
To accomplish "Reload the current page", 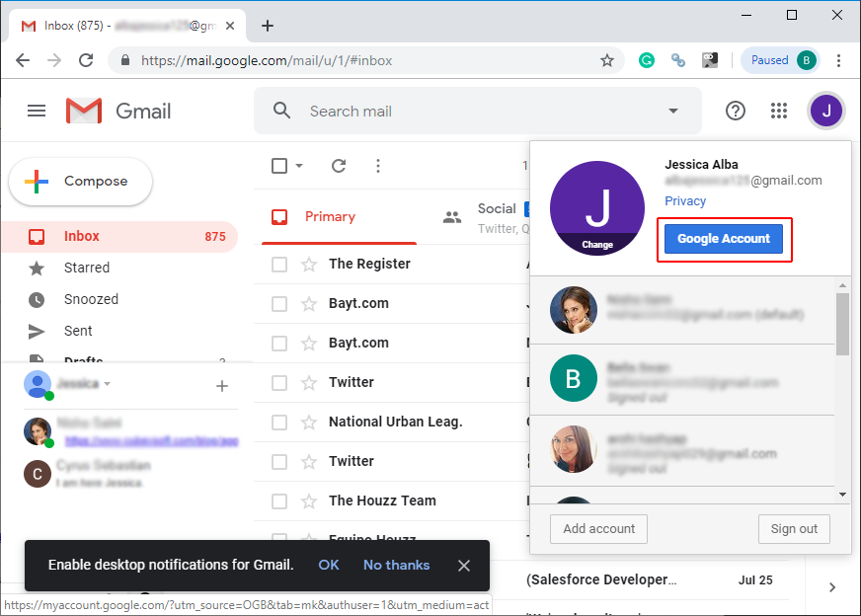I will 86,60.
